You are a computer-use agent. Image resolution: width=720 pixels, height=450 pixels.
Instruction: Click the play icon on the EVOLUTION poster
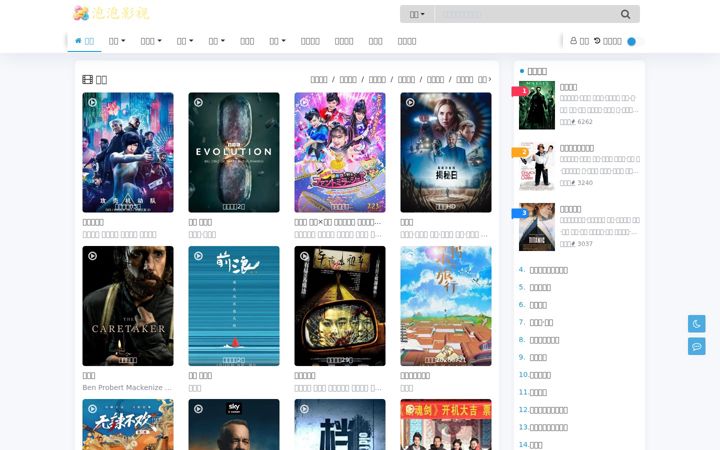click(x=198, y=102)
